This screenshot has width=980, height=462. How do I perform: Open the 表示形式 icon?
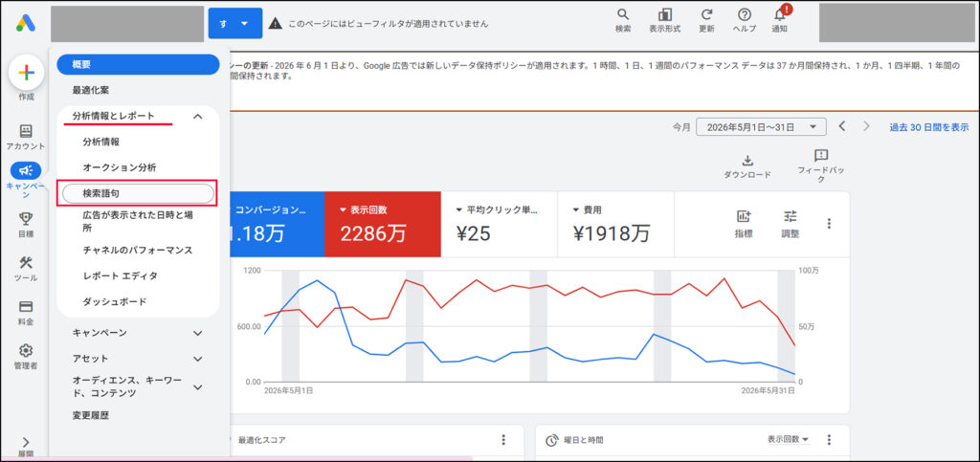[664, 14]
